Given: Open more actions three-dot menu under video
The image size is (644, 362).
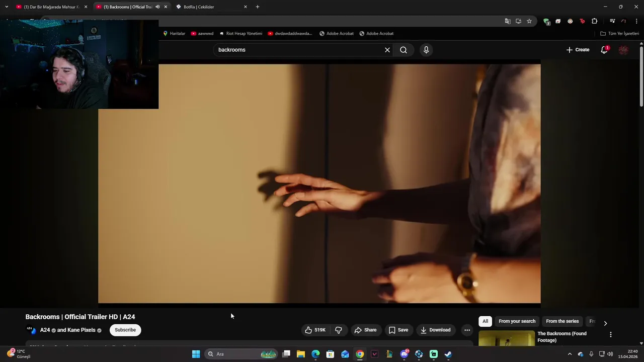Looking at the screenshot, I should click(x=467, y=330).
